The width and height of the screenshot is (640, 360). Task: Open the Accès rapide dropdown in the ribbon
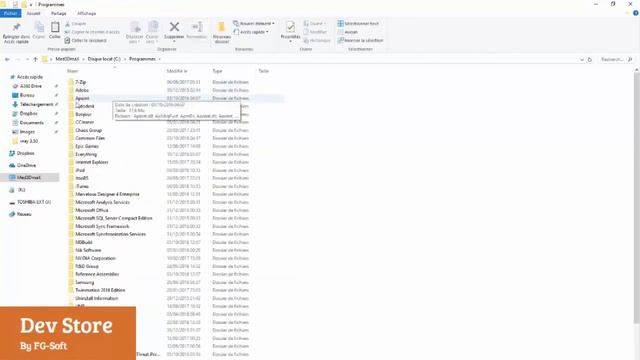[251, 32]
